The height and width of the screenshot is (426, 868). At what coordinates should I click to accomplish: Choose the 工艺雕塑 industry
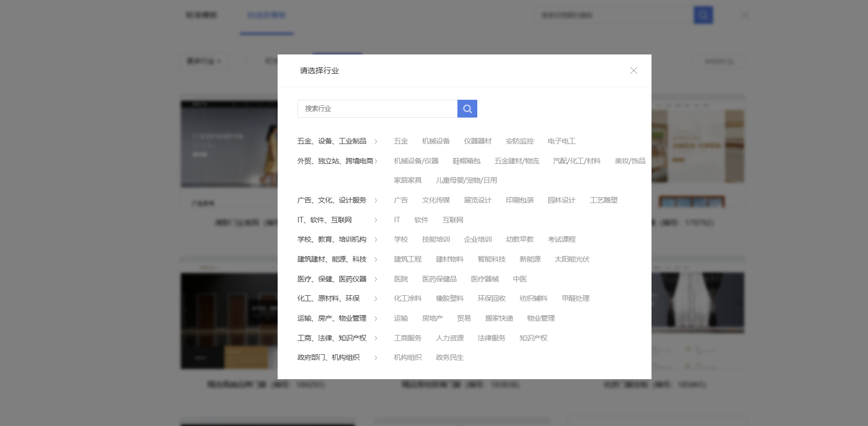(604, 200)
